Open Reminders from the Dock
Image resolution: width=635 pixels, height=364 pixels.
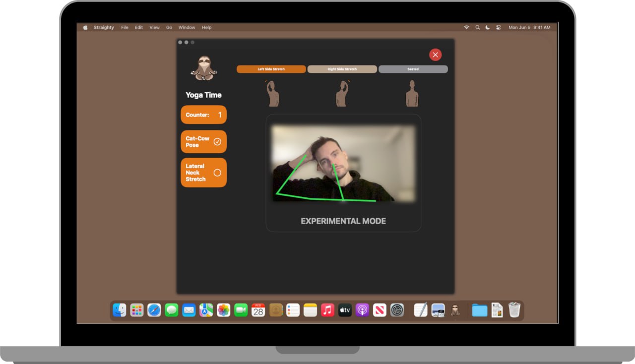(293, 310)
